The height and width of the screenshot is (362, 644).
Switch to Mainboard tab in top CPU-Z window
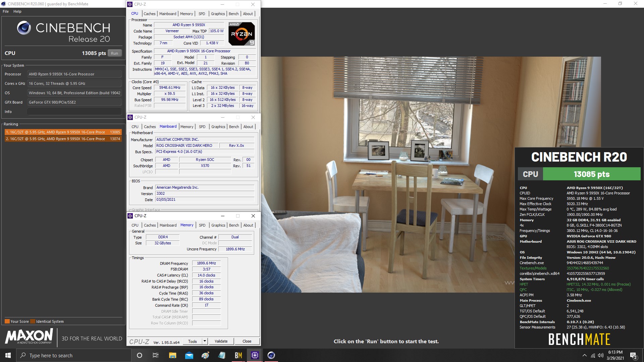click(x=168, y=14)
